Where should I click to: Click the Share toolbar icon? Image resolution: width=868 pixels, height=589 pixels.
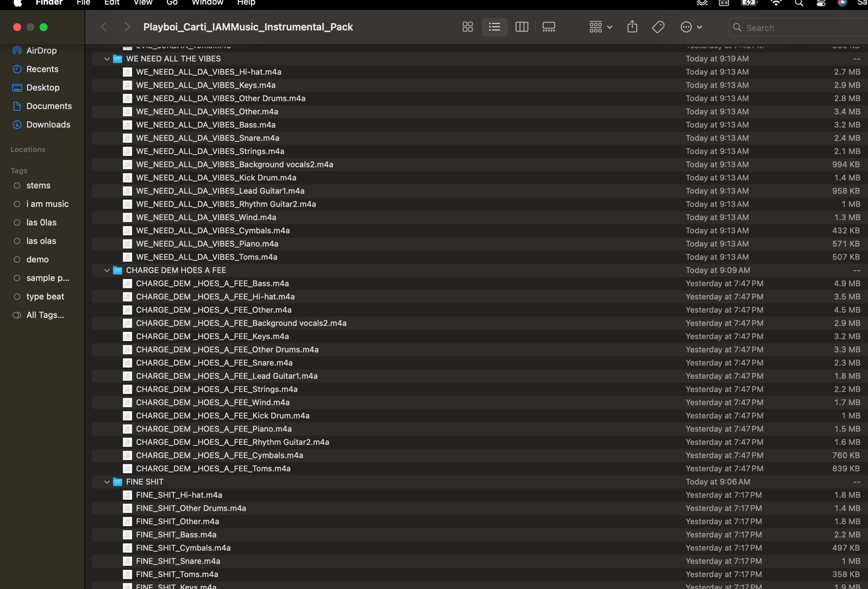coord(632,27)
